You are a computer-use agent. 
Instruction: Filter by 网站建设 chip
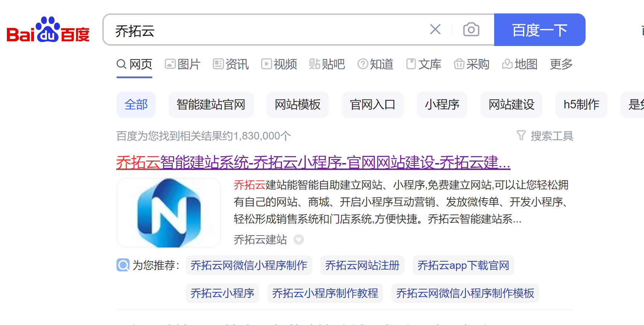pos(511,105)
